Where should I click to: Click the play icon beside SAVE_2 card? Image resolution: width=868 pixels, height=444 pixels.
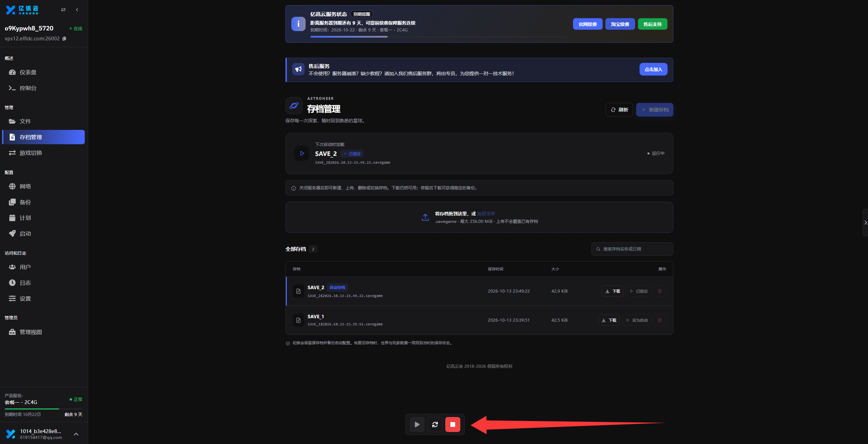pos(302,153)
